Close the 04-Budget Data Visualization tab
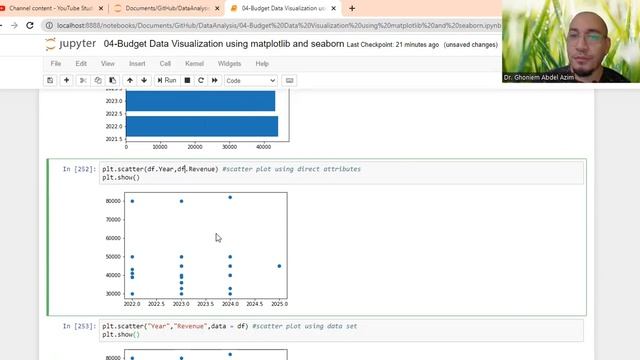The height and width of the screenshot is (360, 640). 333,8
